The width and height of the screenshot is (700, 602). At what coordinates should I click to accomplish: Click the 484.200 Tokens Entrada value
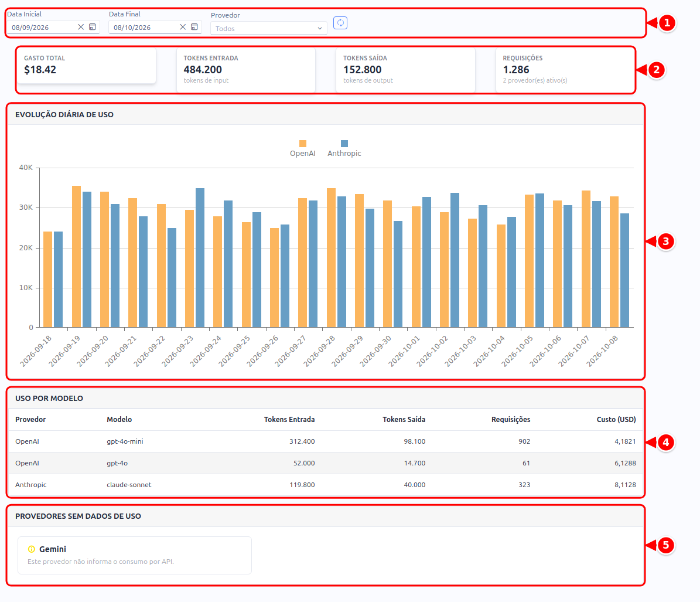(x=203, y=70)
